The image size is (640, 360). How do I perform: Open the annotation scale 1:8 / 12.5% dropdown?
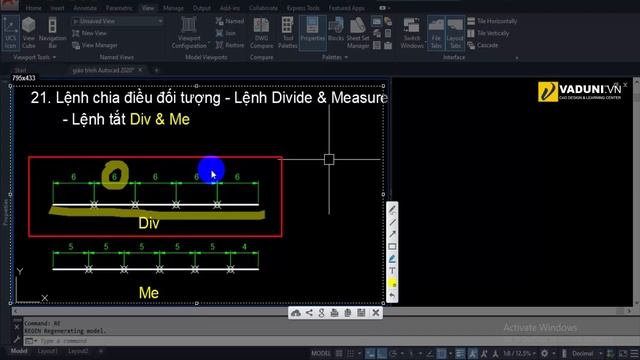(519, 353)
